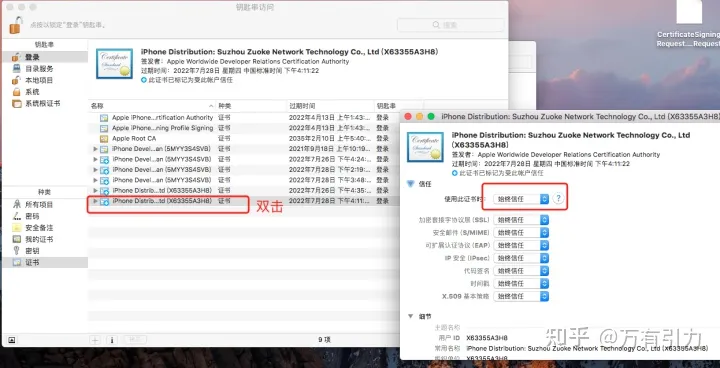Click the 2021年9月18日 上午10:19 expiry cell
Screen dimensions: 720x368
329,149
